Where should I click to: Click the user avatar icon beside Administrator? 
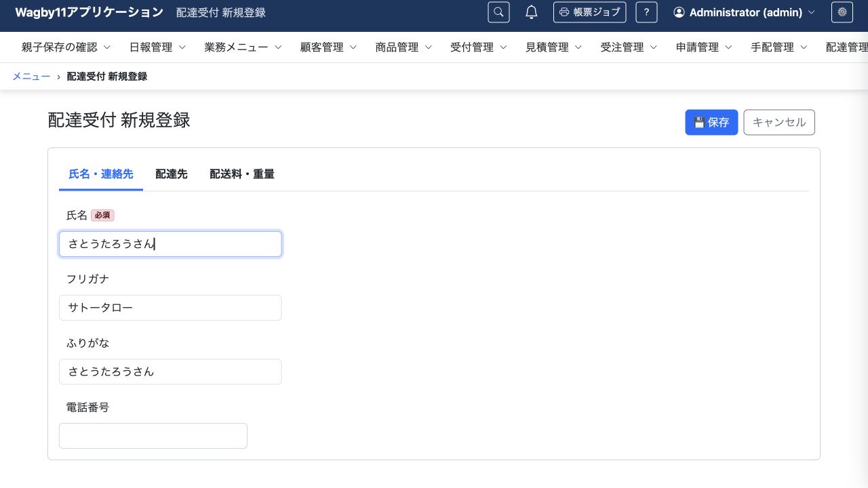[x=679, y=12]
